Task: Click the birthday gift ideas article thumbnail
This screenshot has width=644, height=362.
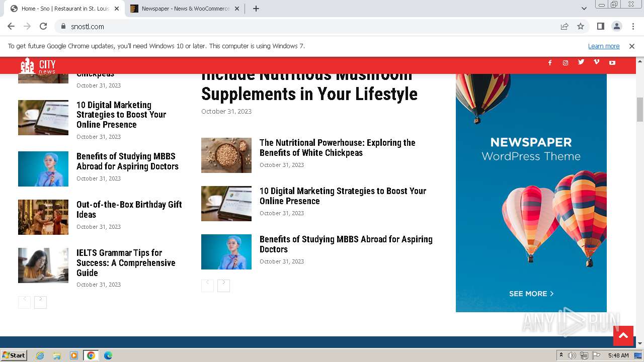Action: click(43, 217)
